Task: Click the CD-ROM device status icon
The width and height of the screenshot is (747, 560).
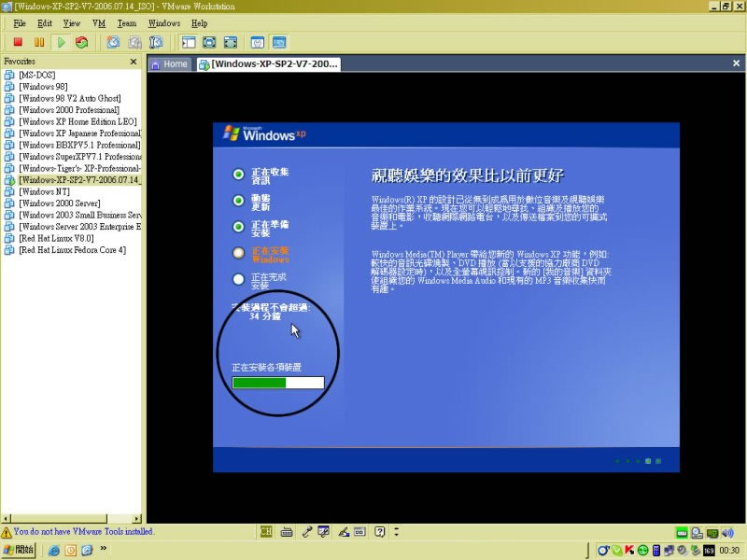Action: 697,533
